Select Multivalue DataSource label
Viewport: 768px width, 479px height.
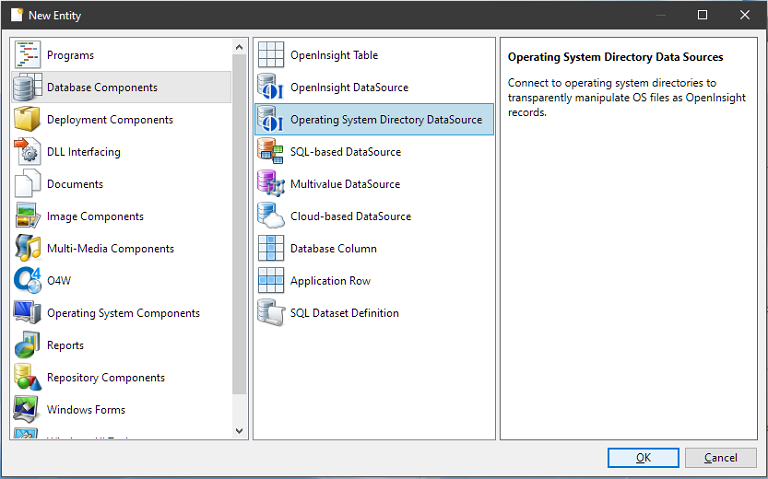(x=345, y=184)
